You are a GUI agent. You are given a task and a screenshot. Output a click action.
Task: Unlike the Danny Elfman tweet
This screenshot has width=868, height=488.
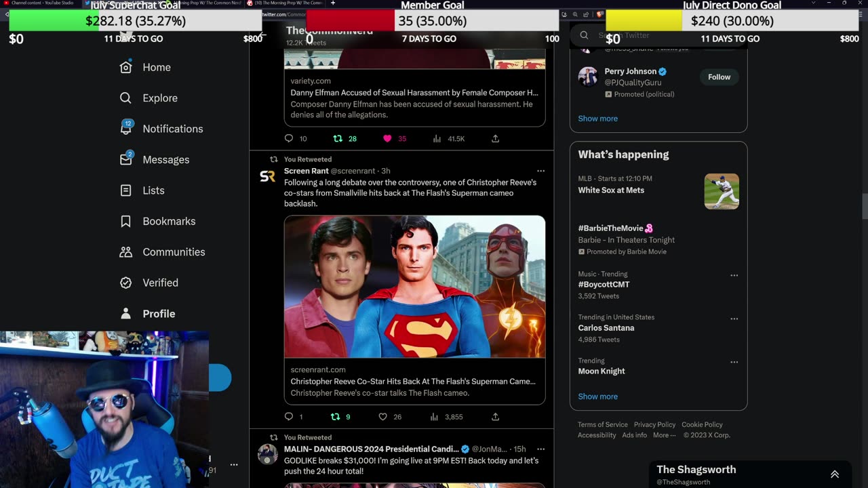pos(387,138)
